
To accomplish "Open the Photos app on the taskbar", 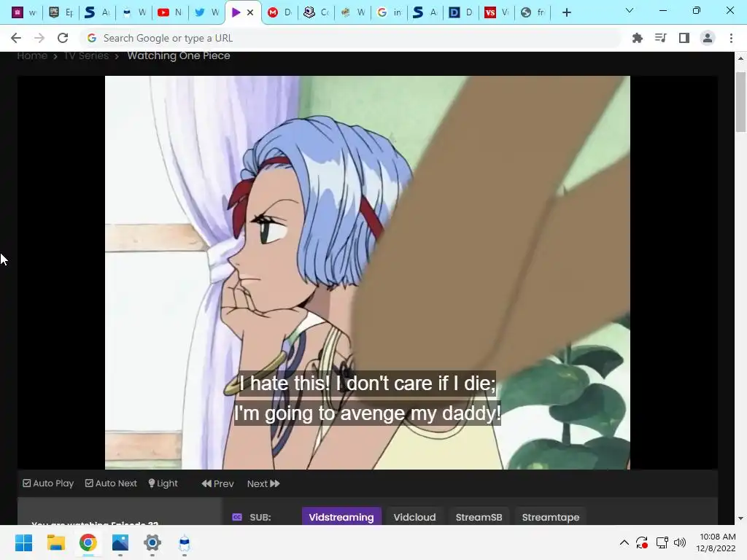I will point(120,542).
